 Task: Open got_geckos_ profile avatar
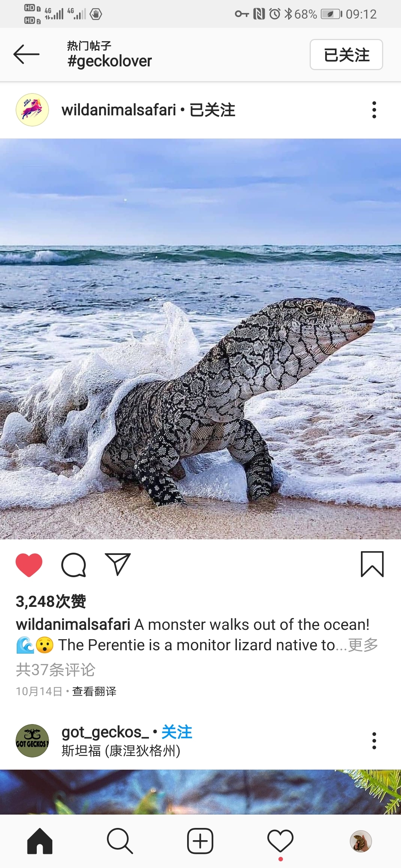[32, 741]
